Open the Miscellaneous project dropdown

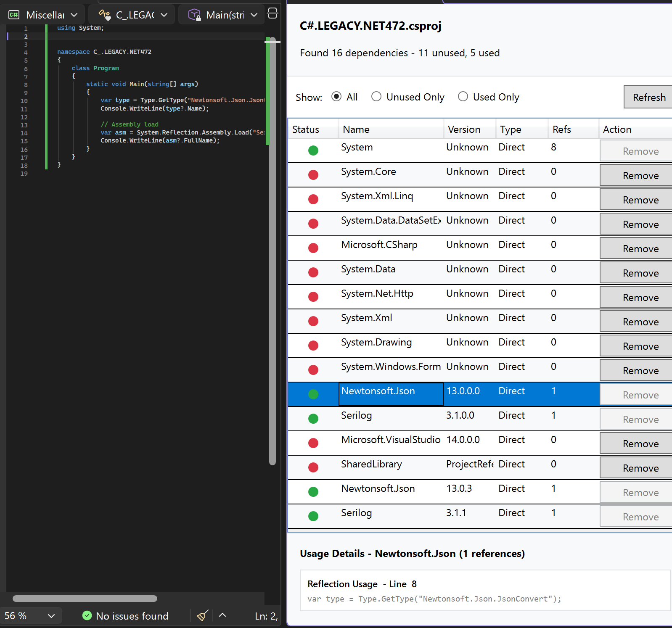(x=44, y=15)
